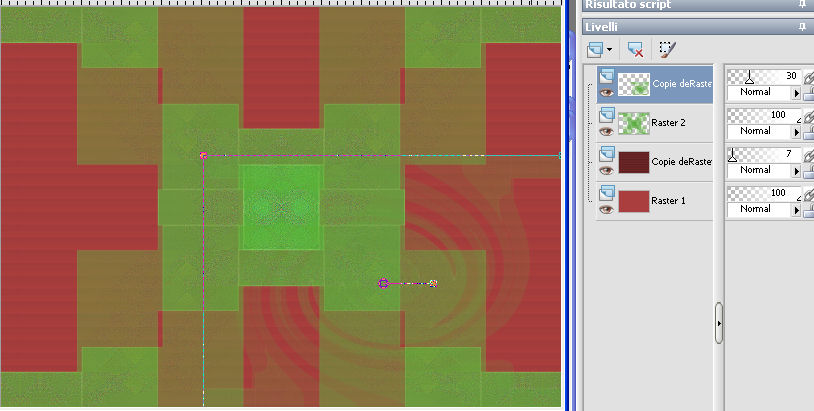
Task: Click the lock transparency icon for top layer
Action: 808,94
